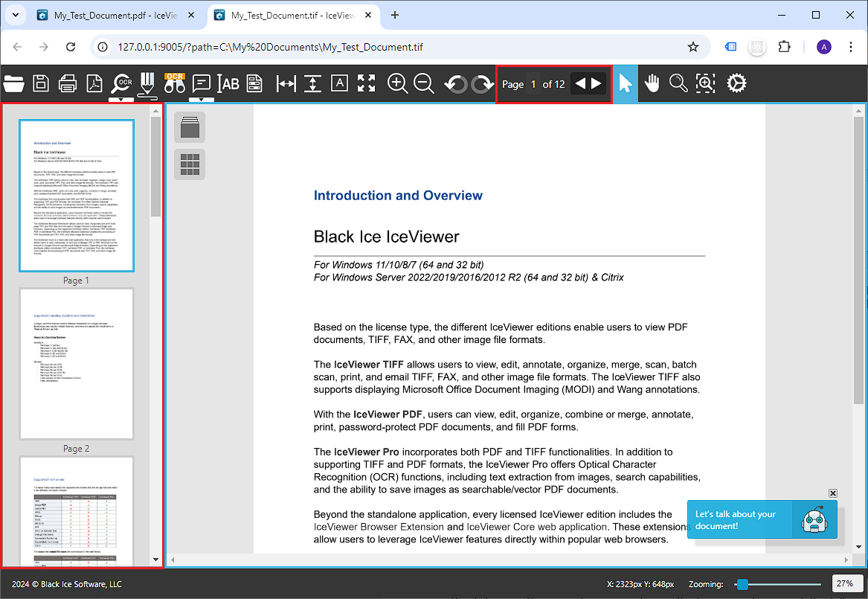Screen dimensions: 868x599
Task: Click the page number input field
Action: pos(533,84)
